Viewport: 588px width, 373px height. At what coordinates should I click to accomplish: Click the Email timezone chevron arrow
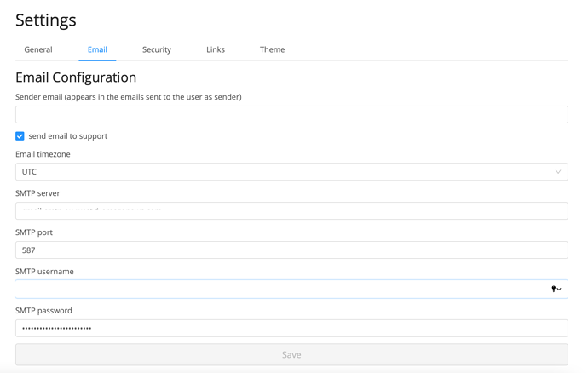click(x=558, y=172)
